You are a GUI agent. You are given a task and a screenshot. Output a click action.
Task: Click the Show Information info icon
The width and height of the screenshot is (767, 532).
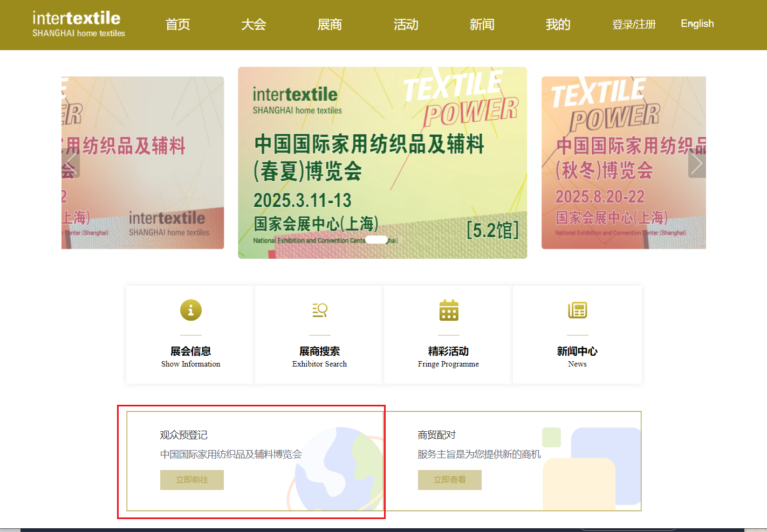coord(190,310)
